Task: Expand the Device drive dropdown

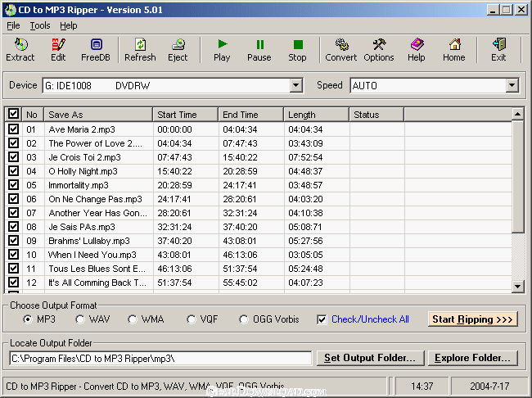Action: (295, 85)
